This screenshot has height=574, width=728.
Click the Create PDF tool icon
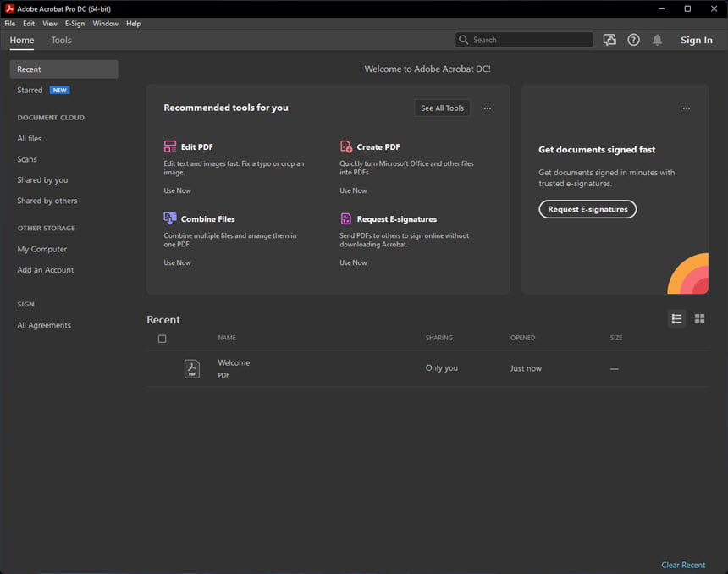346,146
